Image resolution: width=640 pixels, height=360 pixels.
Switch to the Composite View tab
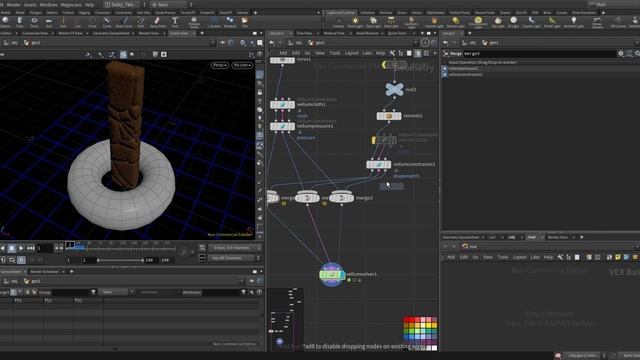coord(35,33)
